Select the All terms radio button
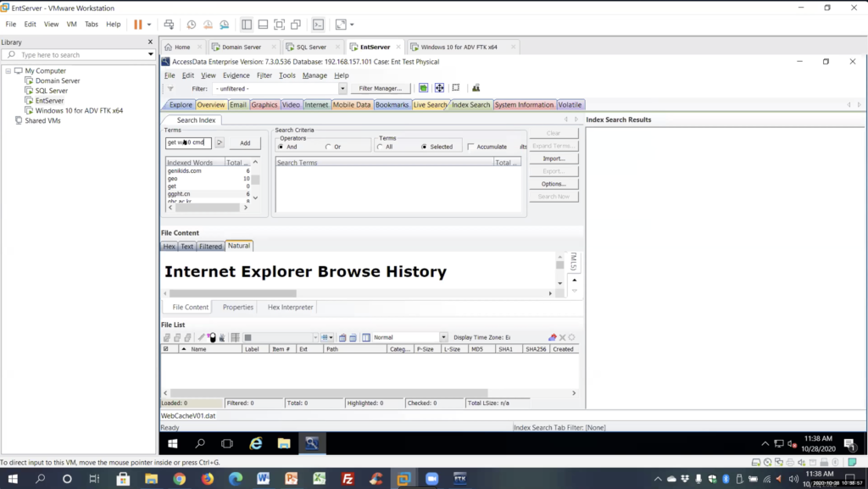 tap(380, 147)
